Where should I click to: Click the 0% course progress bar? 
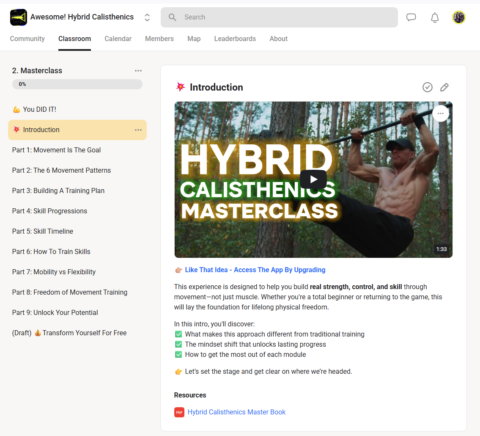click(x=77, y=84)
